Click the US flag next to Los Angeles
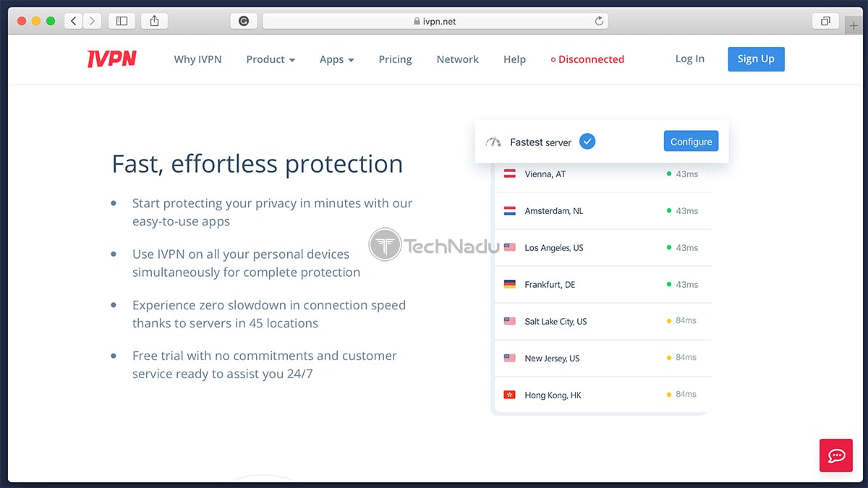The height and width of the screenshot is (488, 868). point(509,247)
